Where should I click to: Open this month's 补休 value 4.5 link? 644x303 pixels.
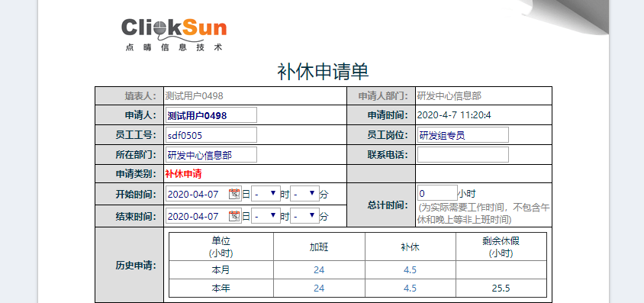pos(410,269)
